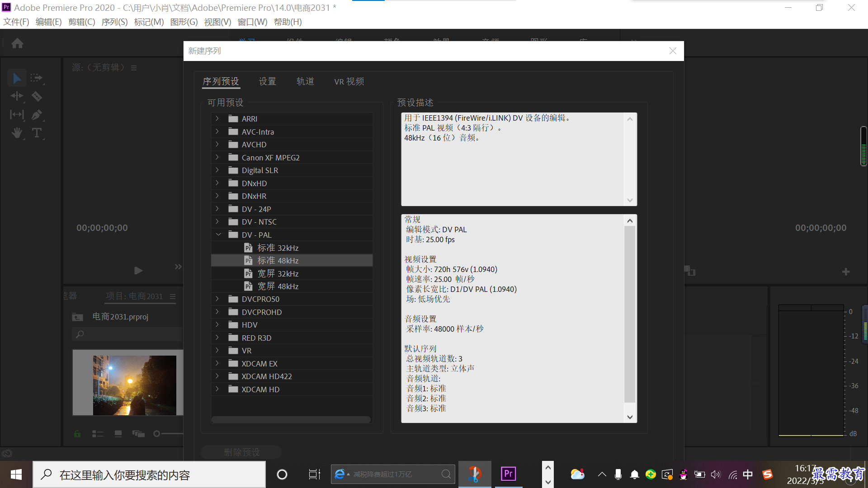Screen dimensions: 868x488
Task: Close the 新建序列 dialog
Action: click(x=673, y=51)
